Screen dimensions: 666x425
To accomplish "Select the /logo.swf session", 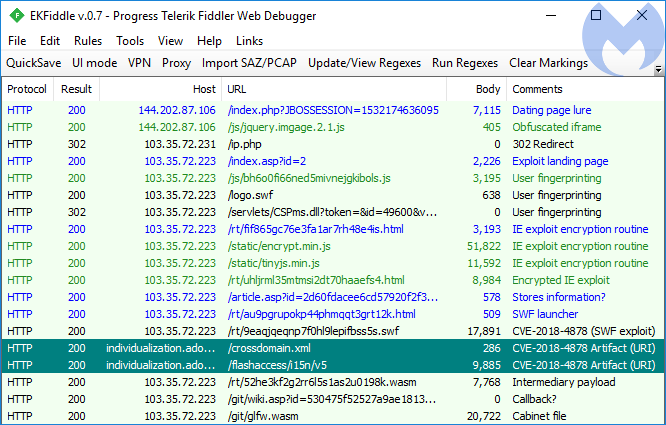I will tap(333, 195).
